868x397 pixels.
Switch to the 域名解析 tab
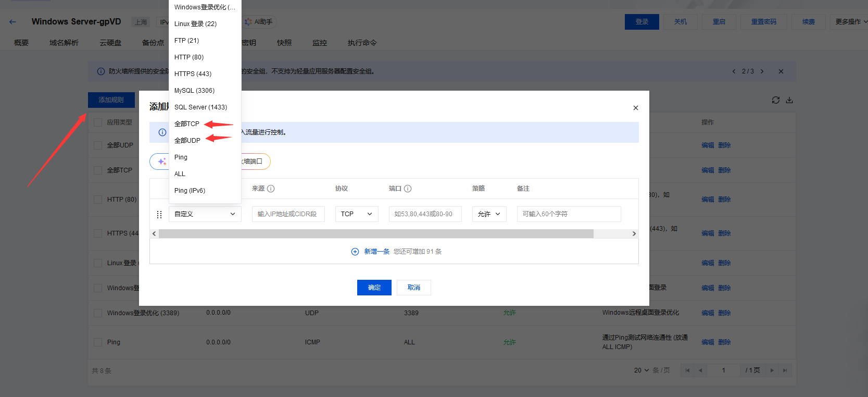tap(64, 43)
